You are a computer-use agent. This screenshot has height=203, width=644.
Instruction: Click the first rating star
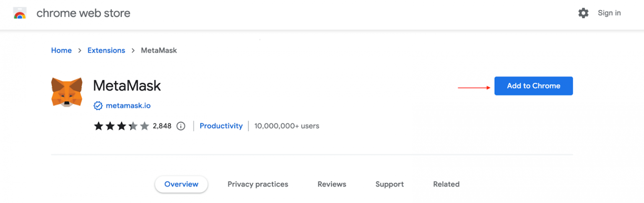click(99, 126)
